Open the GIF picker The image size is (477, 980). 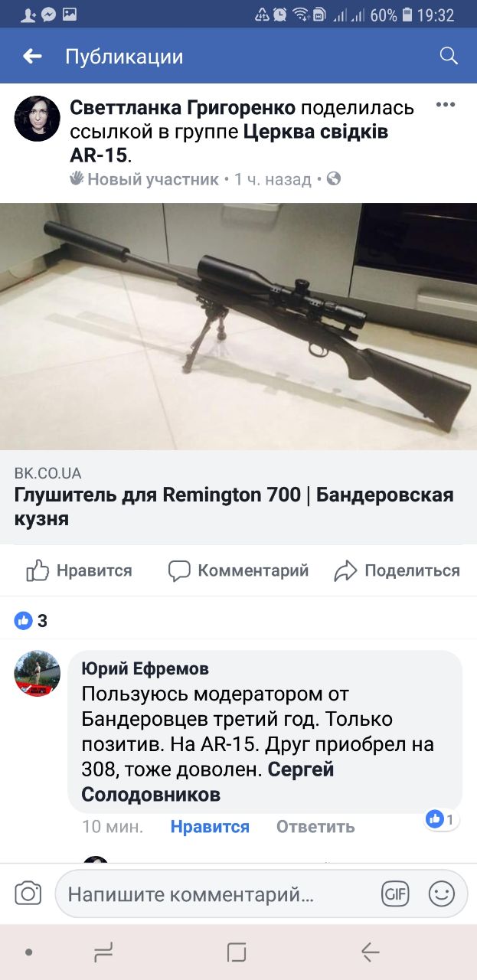[x=395, y=893]
